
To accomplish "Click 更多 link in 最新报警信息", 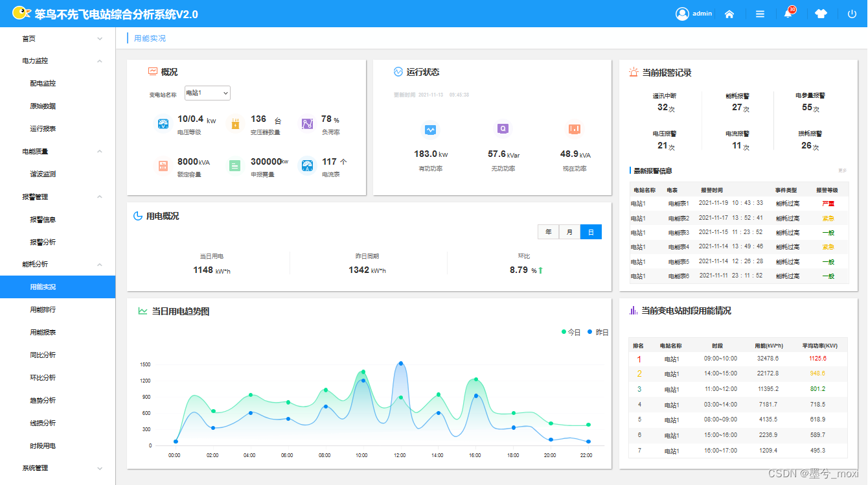I will (842, 171).
